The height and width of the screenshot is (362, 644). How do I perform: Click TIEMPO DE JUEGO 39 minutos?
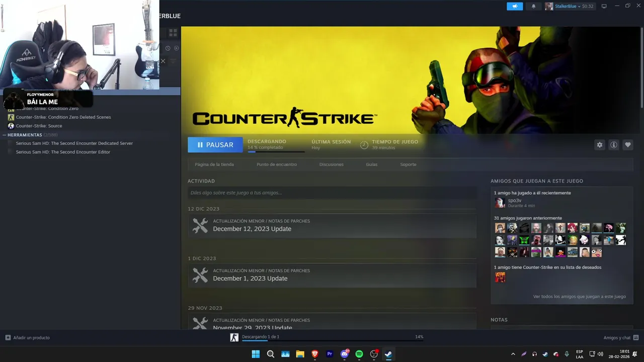pos(395,145)
